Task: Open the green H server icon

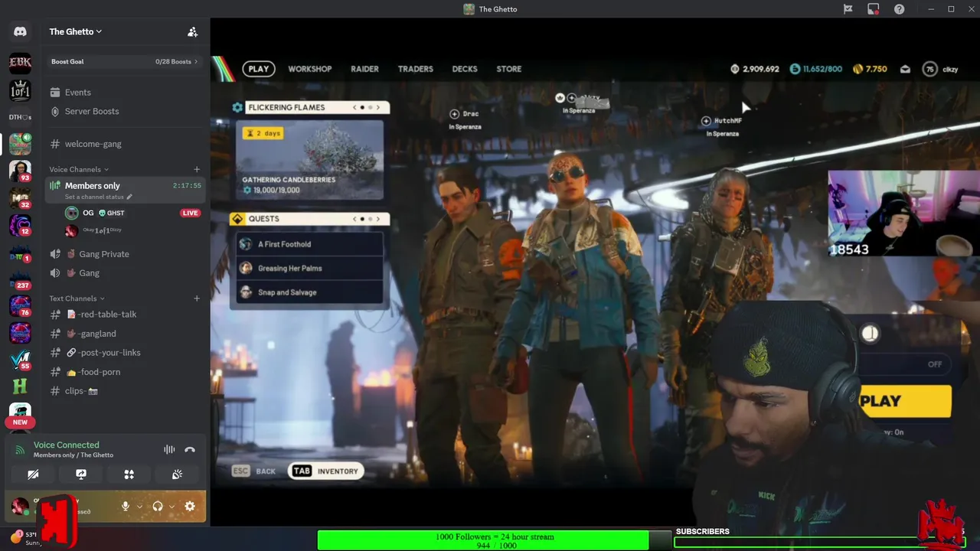Action: [x=20, y=386]
